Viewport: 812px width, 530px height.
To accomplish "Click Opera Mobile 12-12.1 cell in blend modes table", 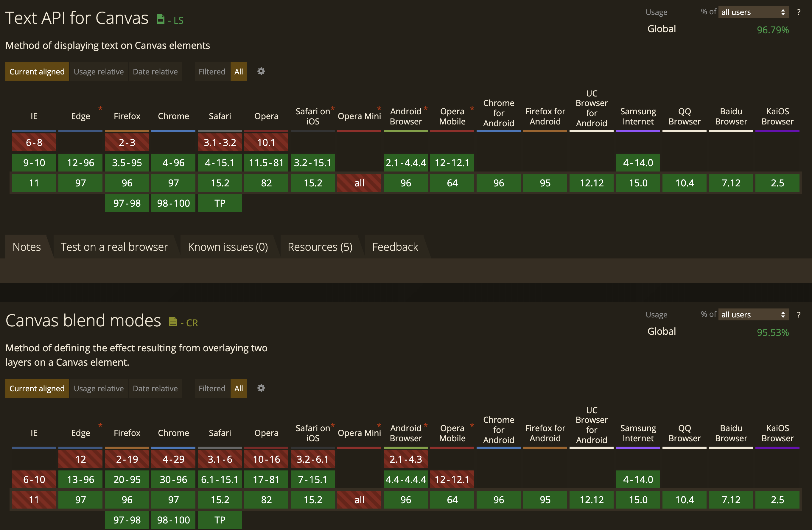I will pyautogui.click(x=452, y=479).
